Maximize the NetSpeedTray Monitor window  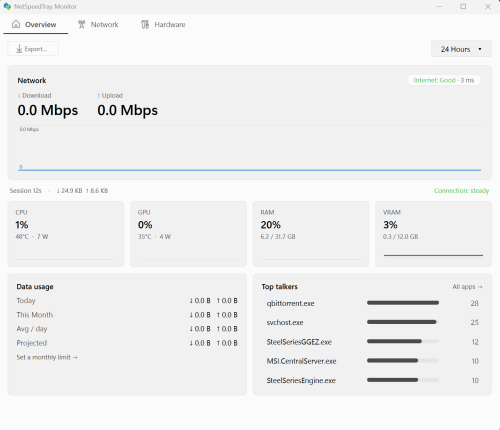click(x=463, y=6)
